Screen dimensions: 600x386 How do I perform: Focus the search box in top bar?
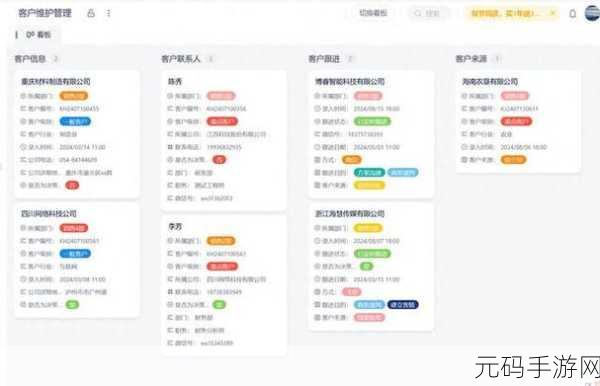[x=428, y=13]
